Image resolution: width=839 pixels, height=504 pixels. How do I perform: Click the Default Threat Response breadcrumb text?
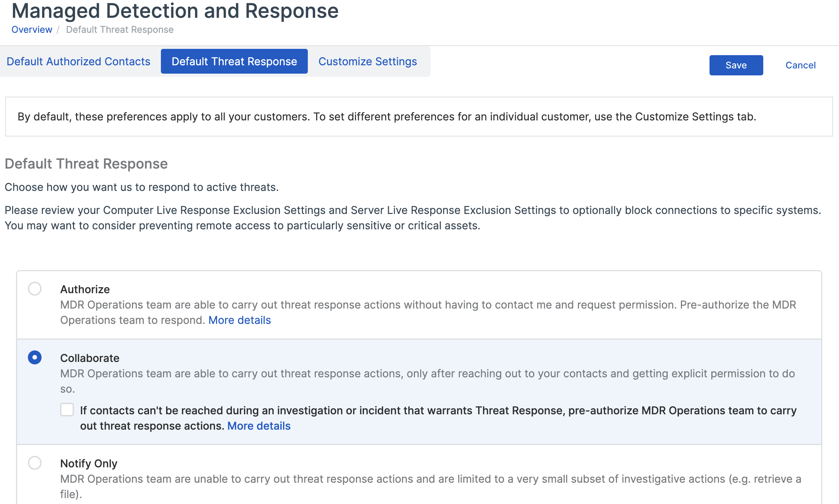(120, 30)
